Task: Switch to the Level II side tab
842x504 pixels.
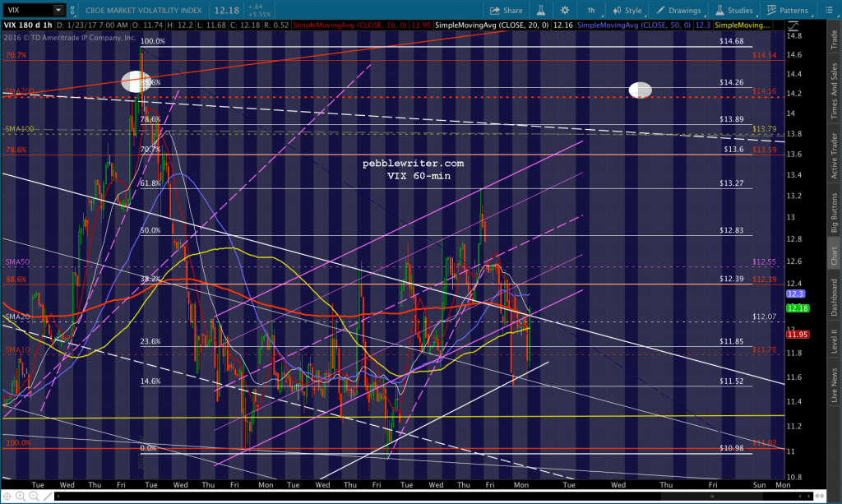Action: point(834,341)
